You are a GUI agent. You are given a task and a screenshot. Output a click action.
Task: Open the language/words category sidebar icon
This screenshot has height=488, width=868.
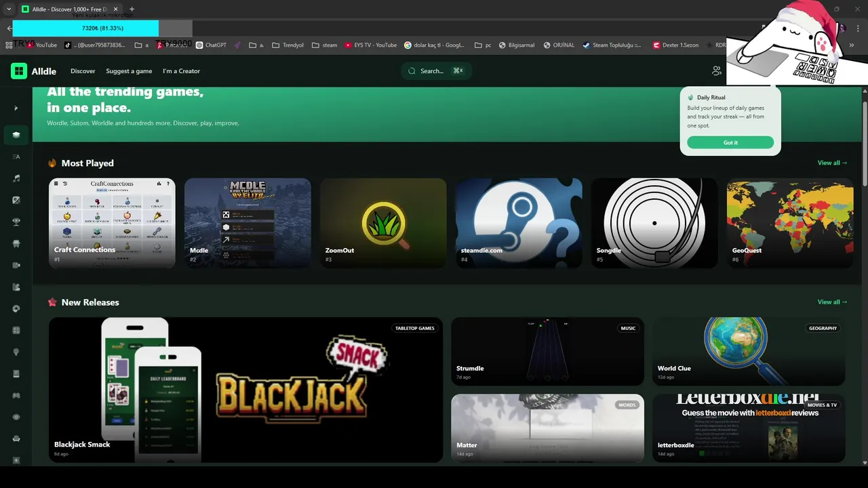(x=16, y=157)
